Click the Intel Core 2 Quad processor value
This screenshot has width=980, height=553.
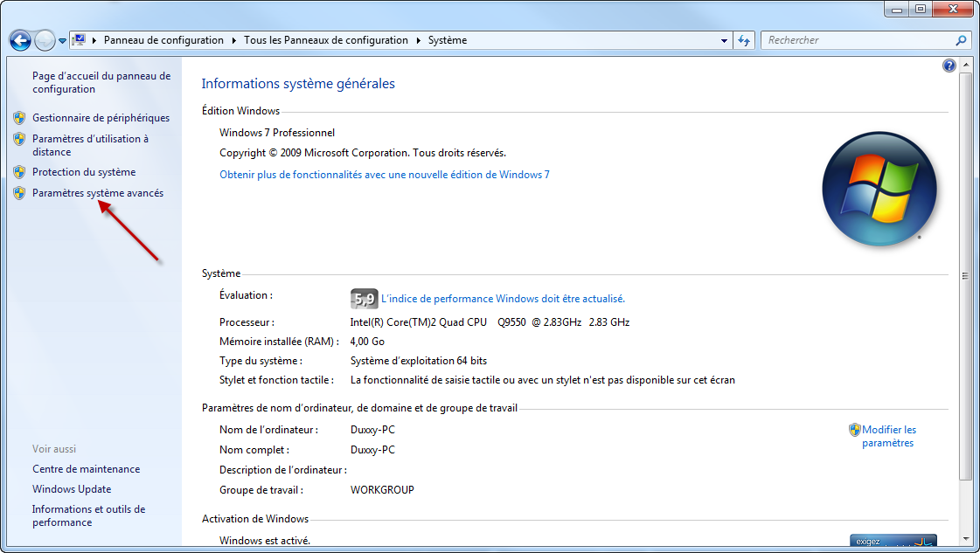pos(490,322)
